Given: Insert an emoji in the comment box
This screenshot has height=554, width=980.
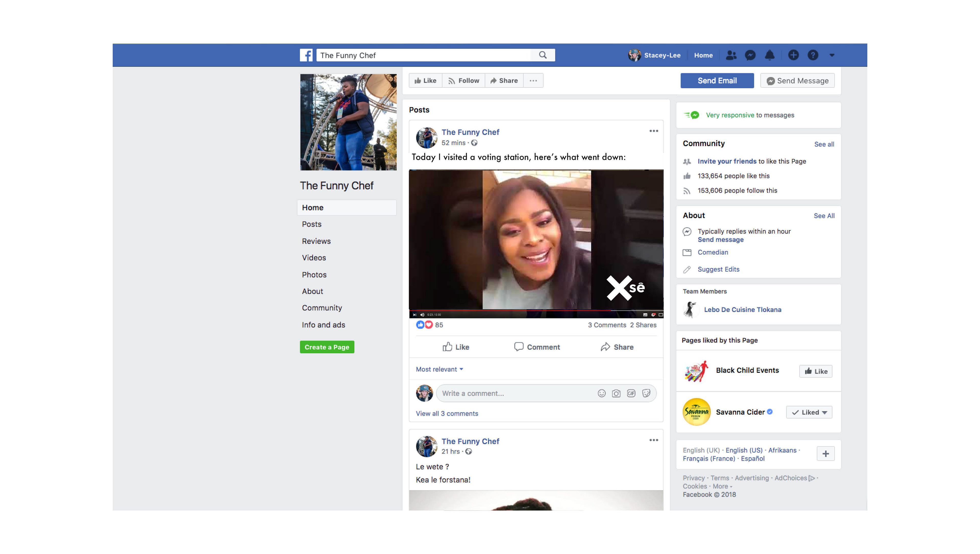Looking at the screenshot, I should coord(602,393).
